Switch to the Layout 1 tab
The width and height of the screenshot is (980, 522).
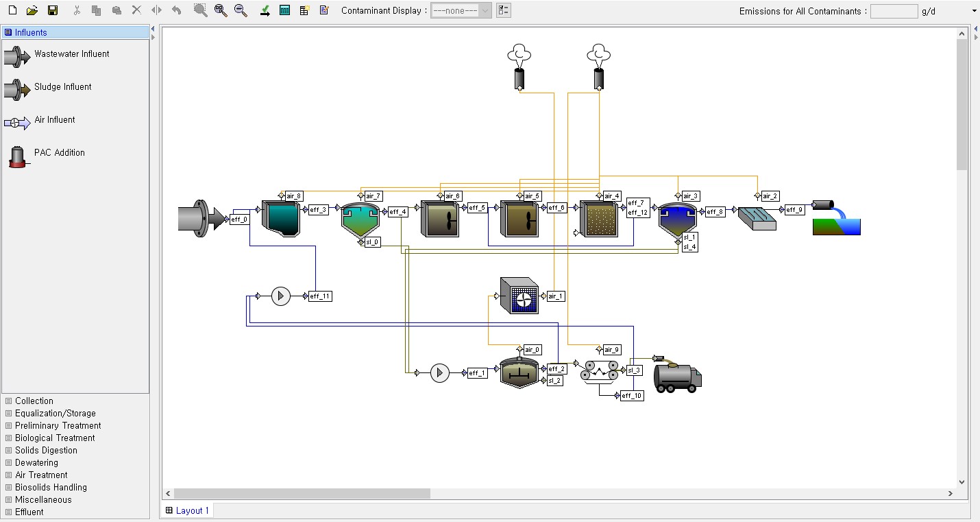click(187, 510)
